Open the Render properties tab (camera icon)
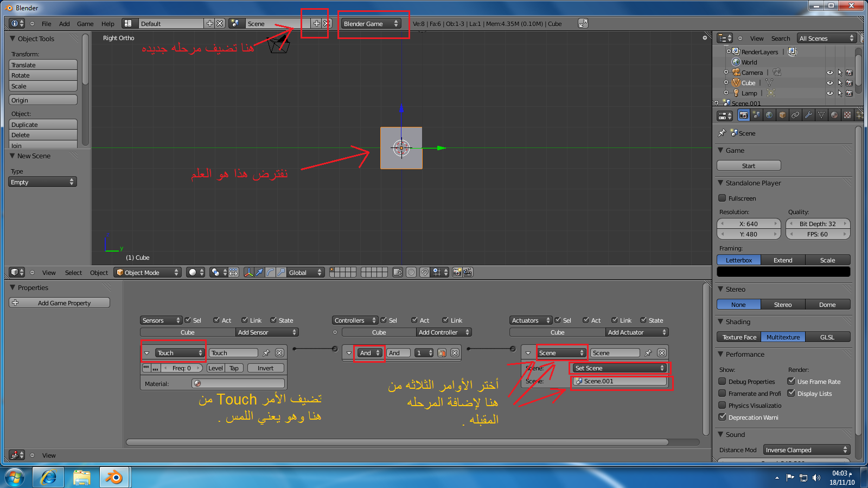Screen dimensions: 868x488 click(x=743, y=115)
